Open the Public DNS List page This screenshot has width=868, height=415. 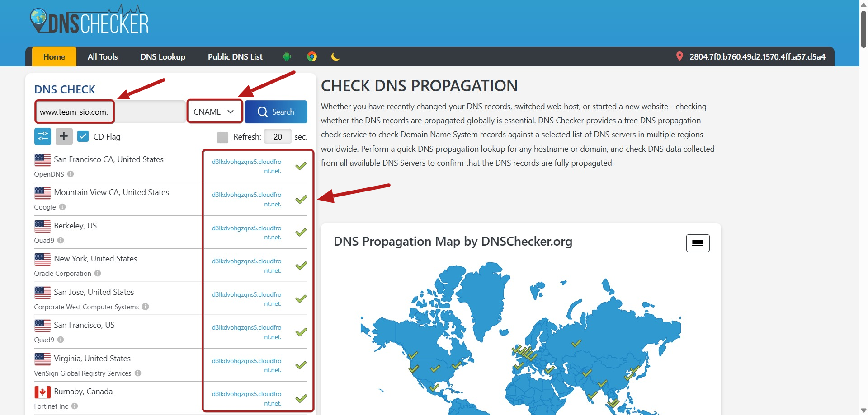click(x=235, y=56)
